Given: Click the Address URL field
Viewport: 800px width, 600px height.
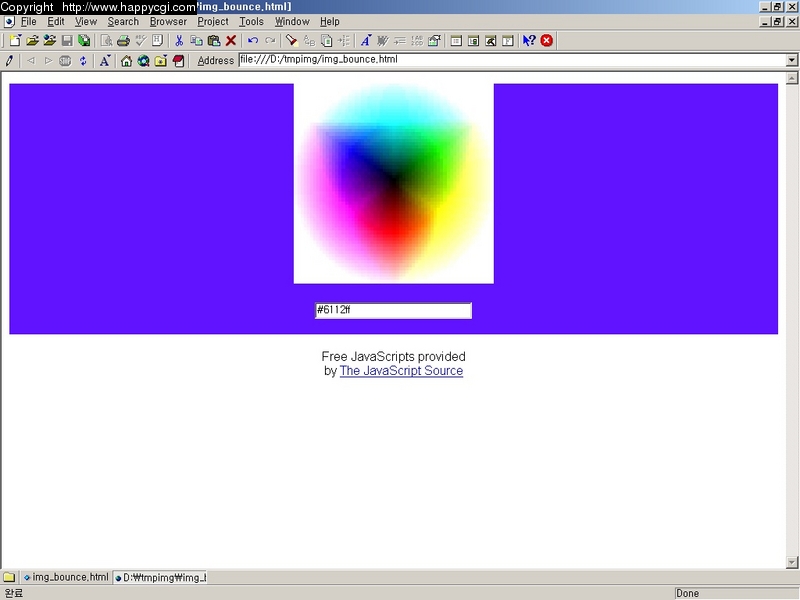Looking at the screenshot, I should pos(512,60).
